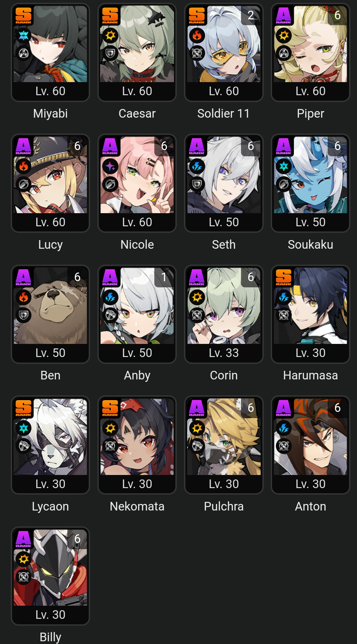The width and height of the screenshot is (357, 644).
Task: Click the Pulchra name label
Action: [224, 506]
